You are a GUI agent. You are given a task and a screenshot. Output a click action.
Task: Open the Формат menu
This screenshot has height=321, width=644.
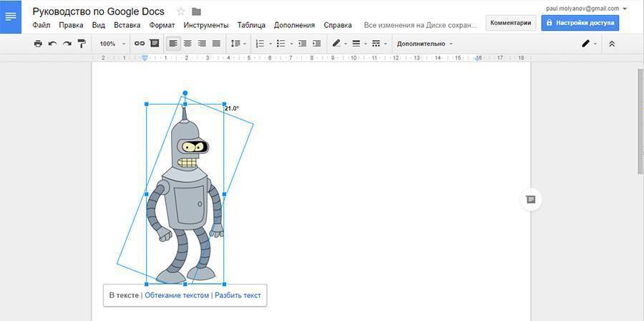tap(162, 25)
